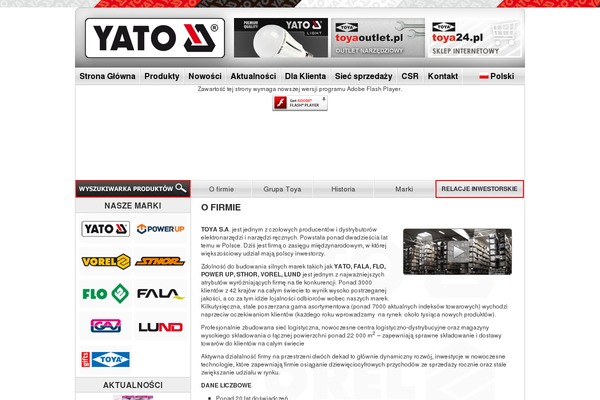Play the warehouse company video
600x400 pixels.
[457, 251]
